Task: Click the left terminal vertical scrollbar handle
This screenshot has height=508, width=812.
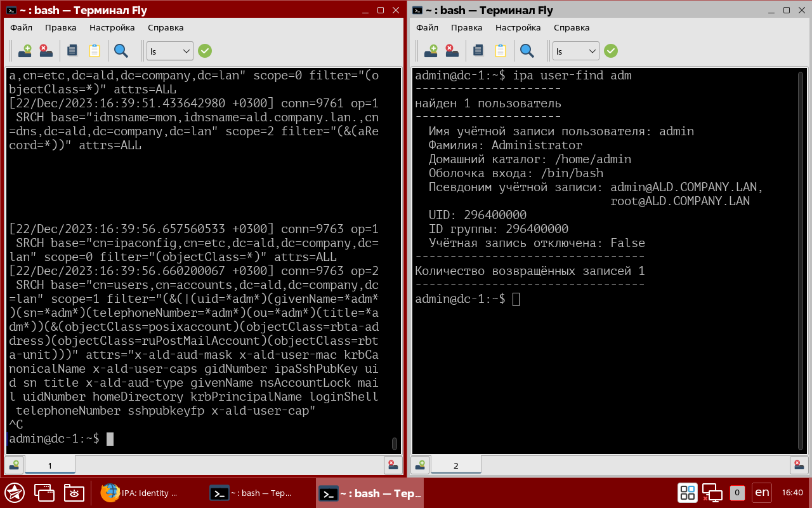Action: (x=394, y=443)
